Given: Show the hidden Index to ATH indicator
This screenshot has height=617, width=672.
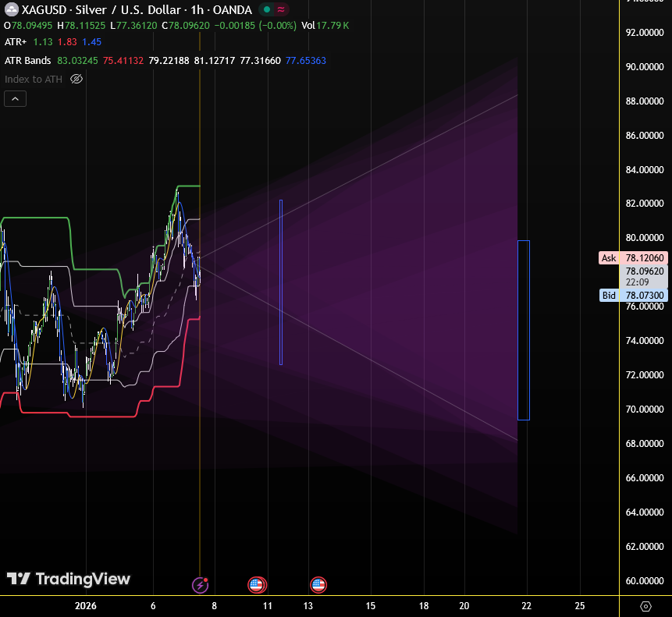Looking at the screenshot, I should coord(76,80).
